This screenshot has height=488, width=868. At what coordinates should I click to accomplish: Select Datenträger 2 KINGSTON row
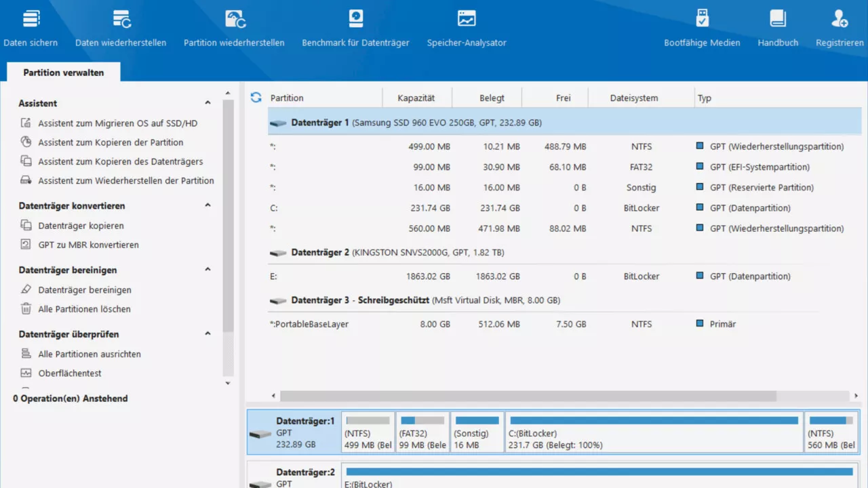pyautogui.click(x=564, y=252)
